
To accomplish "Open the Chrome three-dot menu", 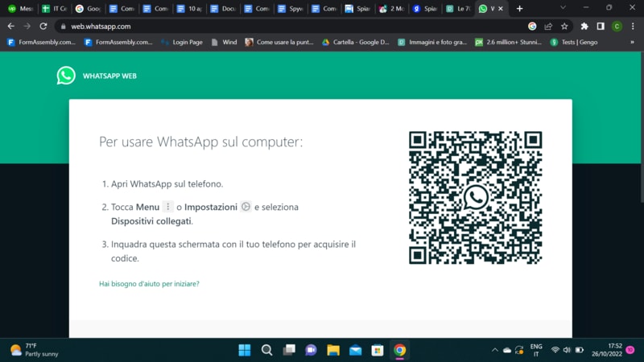I will coord(634,26).
